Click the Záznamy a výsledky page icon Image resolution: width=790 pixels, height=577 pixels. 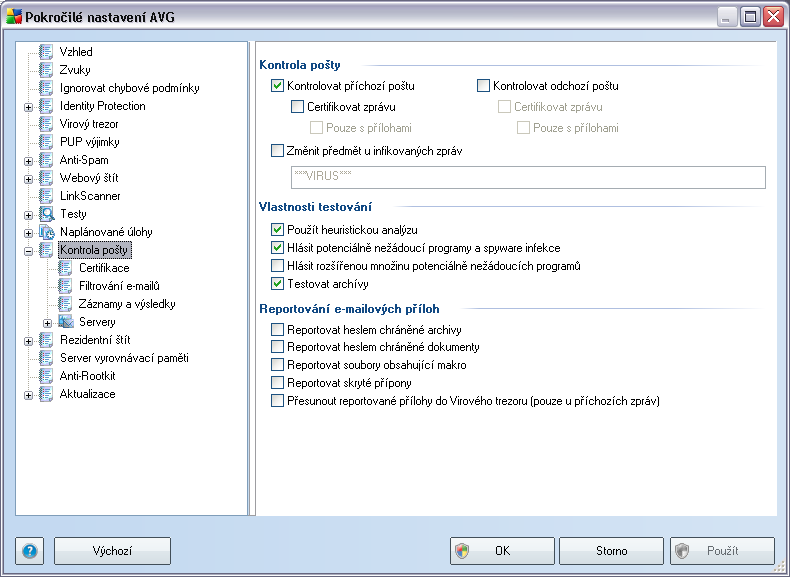click(65, 304)
